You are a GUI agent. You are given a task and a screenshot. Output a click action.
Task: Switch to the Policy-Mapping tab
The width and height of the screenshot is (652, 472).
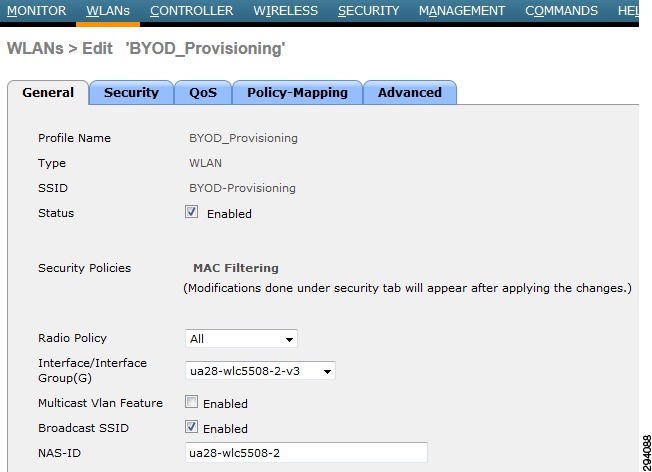point(297,92)
